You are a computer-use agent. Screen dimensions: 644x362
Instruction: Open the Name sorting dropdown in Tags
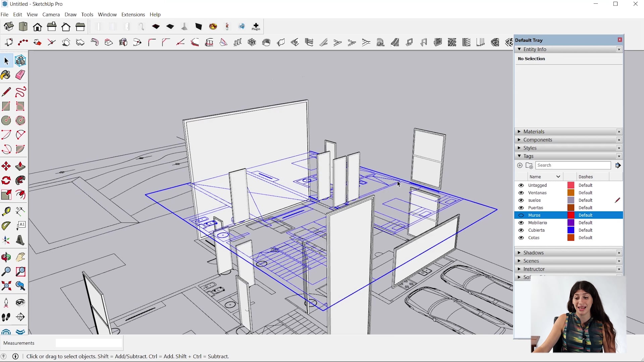(558, 177)
